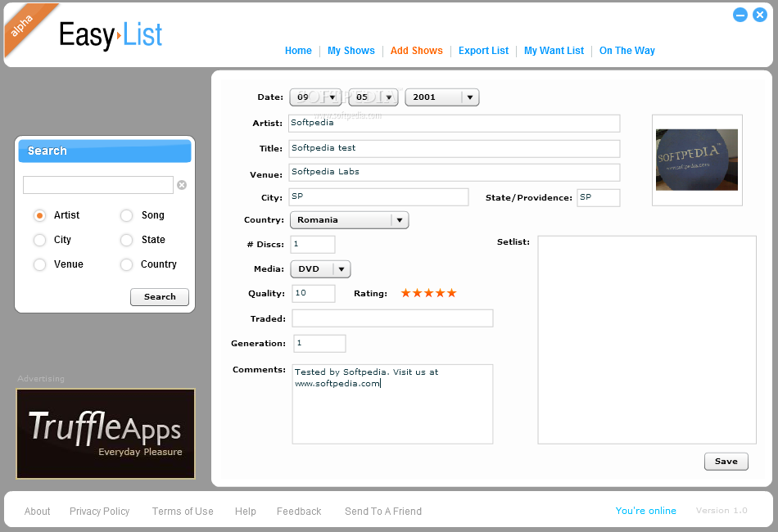Select the Song search option
Image resolution: width=778 pixels, height=532 pixels.
[x=126, y=215]
